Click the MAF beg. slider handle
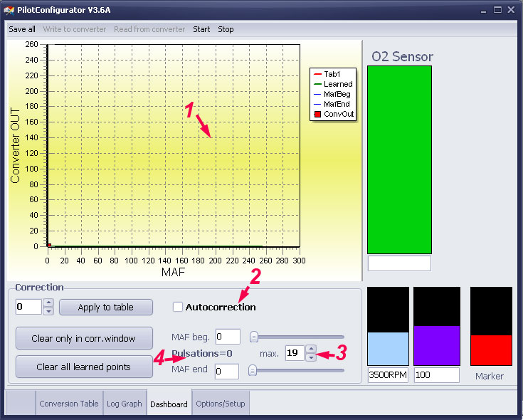 coord(254,337)
